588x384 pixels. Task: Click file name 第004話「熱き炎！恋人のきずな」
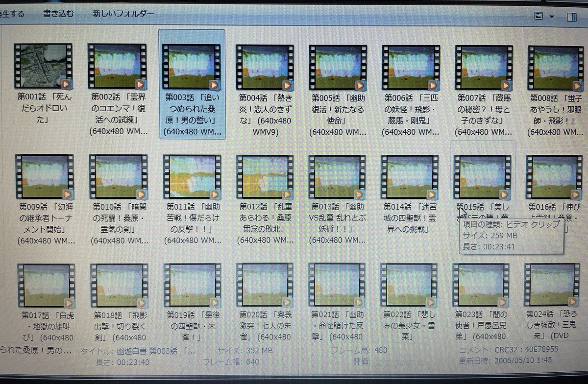tap(265, 114)
